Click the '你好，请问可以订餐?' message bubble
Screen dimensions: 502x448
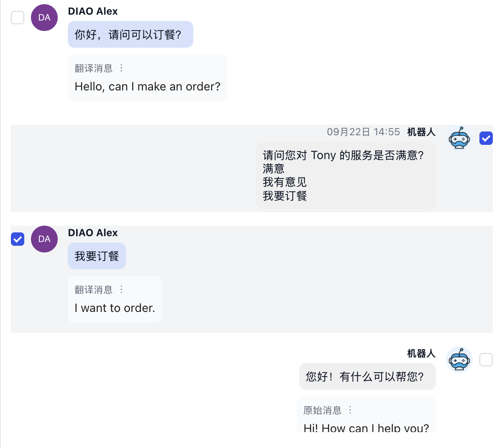tap(130, 34)
